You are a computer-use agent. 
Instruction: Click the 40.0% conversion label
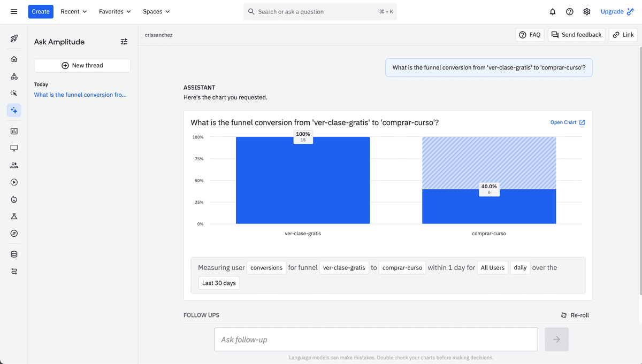(489, 189)
